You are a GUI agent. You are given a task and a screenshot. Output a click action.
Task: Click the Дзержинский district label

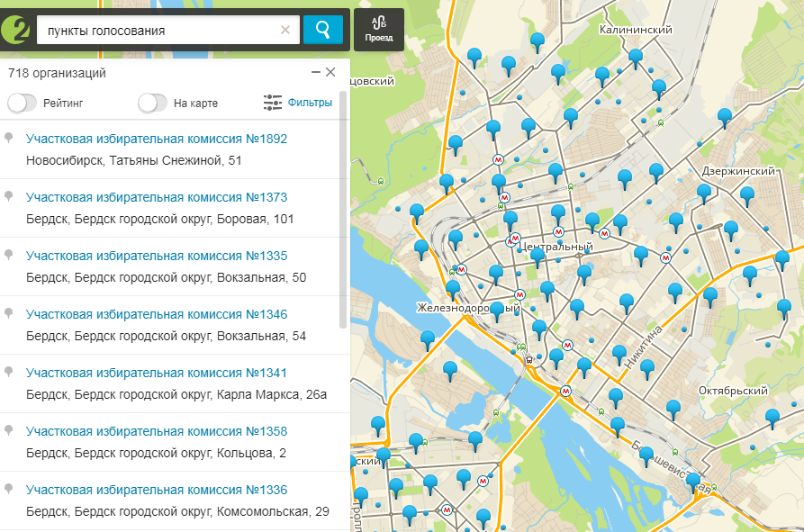[738, 171]
